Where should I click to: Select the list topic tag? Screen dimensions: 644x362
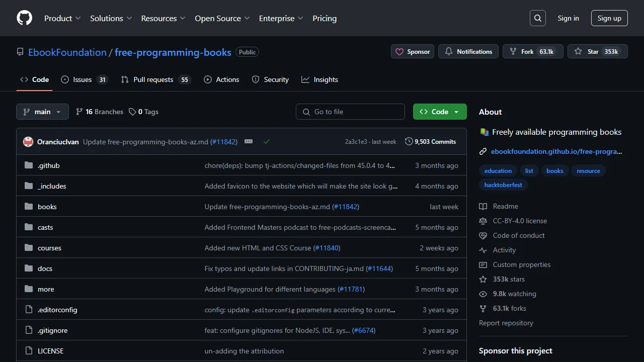[x=529, y=171]
